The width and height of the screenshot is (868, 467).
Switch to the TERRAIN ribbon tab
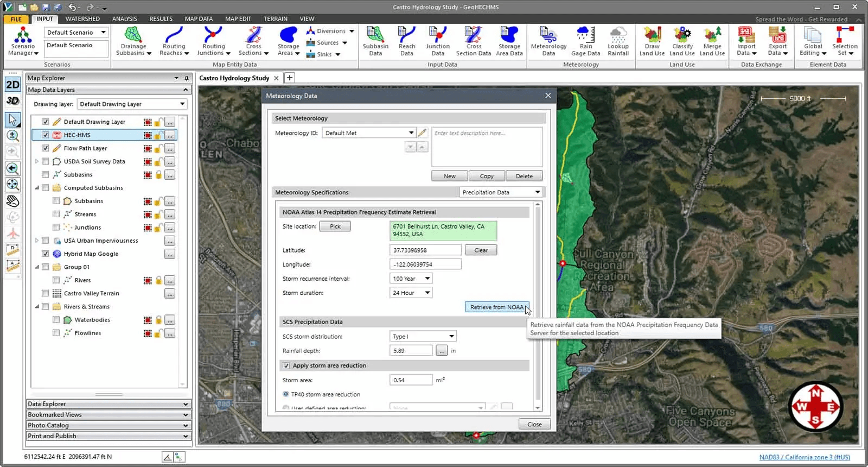[x=276, y=18]
